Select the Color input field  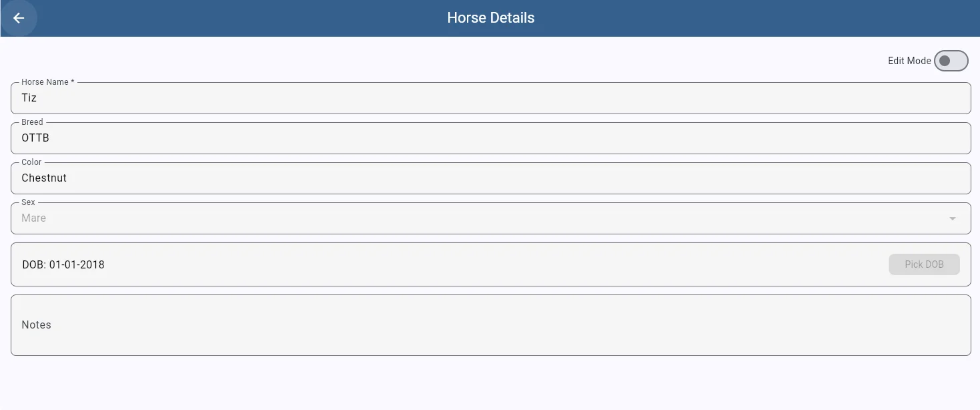(x=490, y=178)
